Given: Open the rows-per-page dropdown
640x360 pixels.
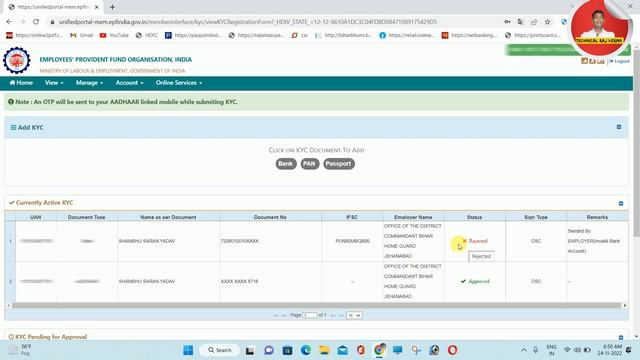Looking at the screenshot, I should 354,316.
